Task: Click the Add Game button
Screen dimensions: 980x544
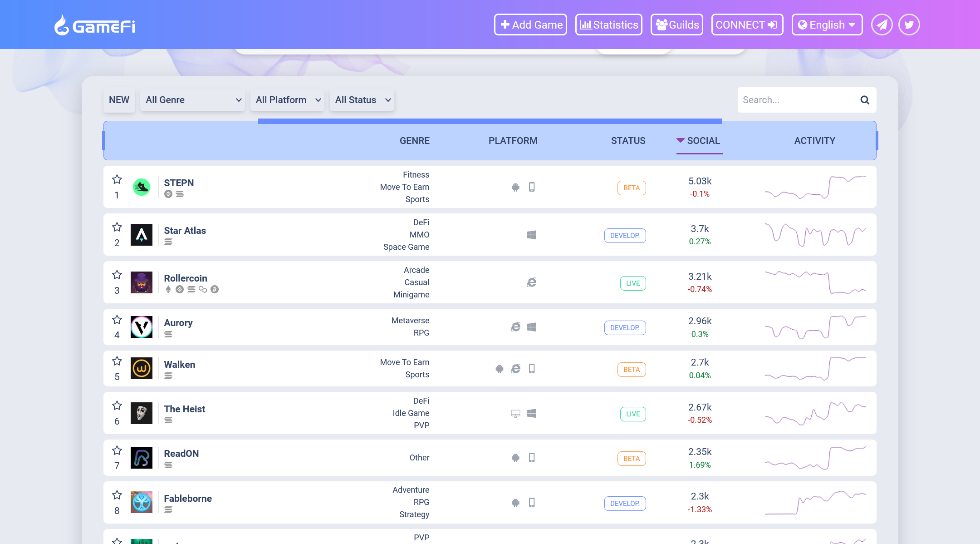Action: 530,25
